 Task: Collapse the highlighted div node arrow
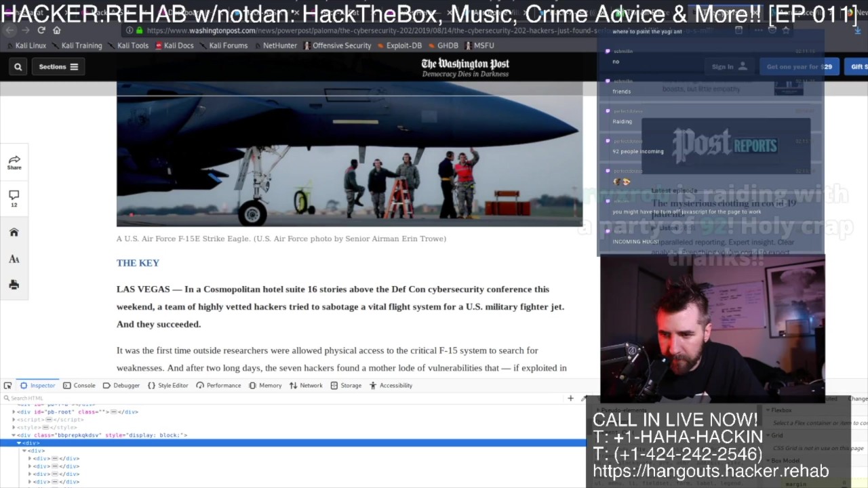click(19, 443)
